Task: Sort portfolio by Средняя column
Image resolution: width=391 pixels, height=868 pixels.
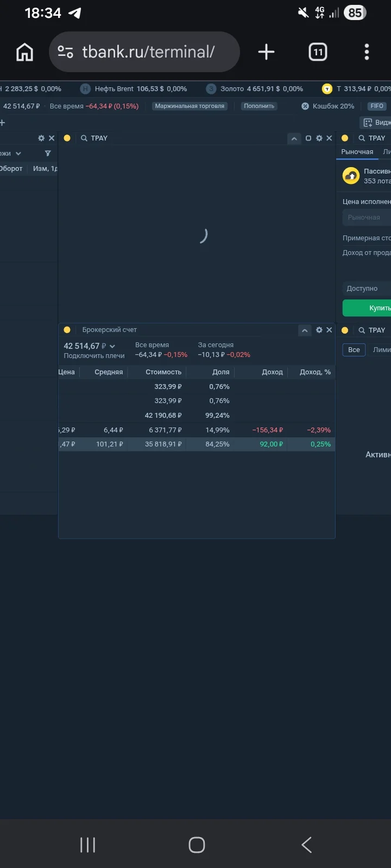Action: click(x=109, y=372)
